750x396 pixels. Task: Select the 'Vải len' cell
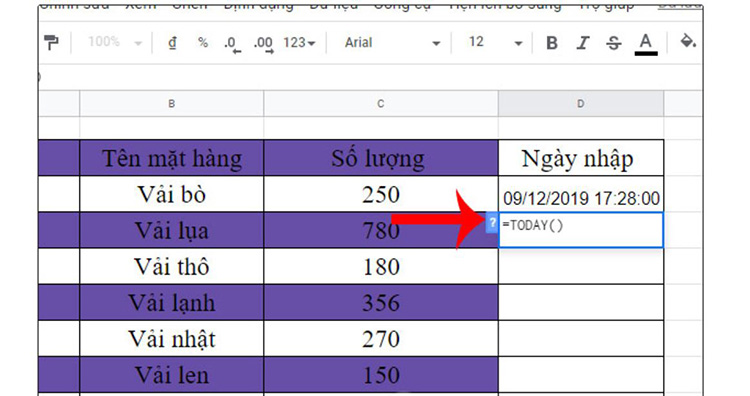coord(172,374)
